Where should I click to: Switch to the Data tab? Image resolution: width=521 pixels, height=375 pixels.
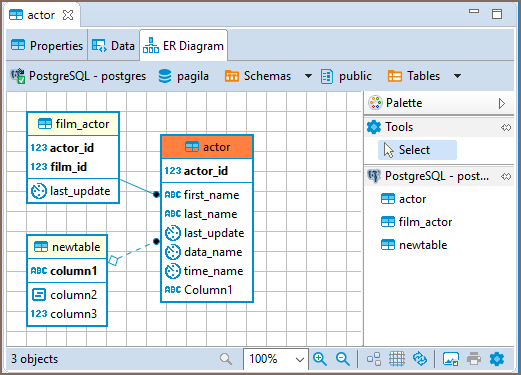click(x=113, y=45)
